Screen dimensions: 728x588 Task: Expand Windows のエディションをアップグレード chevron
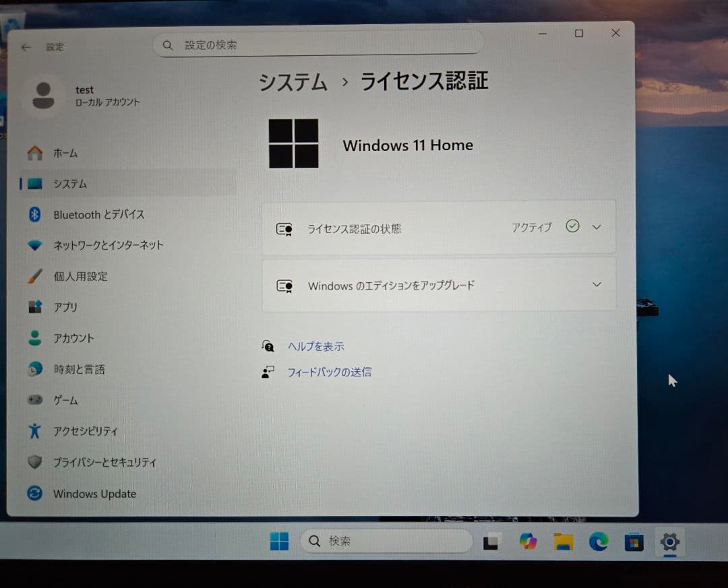point(597,284)
